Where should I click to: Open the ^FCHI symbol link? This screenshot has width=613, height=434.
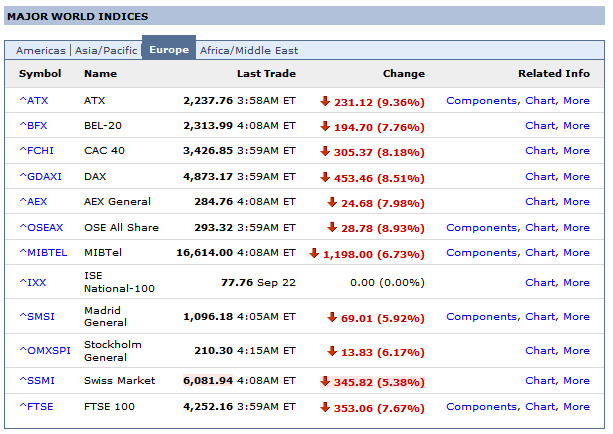pos(37,151)
